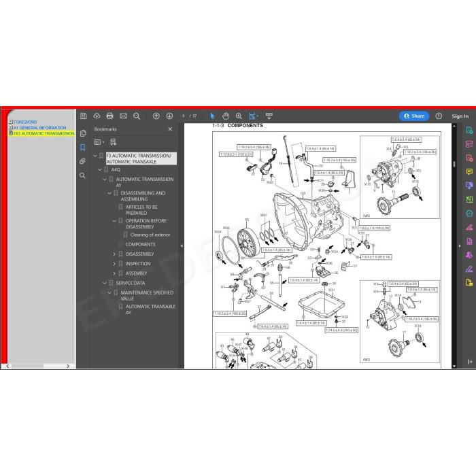Open A1 GENERAL INFORMATION link
Screen dimensions: 476x476
[x=39, y=128]
